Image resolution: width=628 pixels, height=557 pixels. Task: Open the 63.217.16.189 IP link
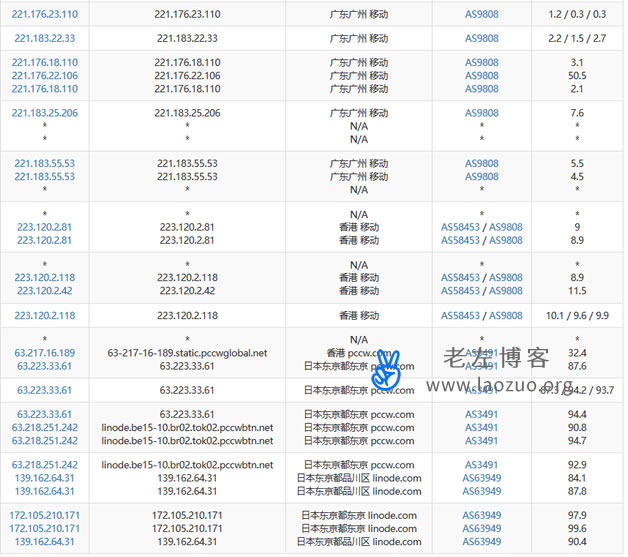coord(45,353)
